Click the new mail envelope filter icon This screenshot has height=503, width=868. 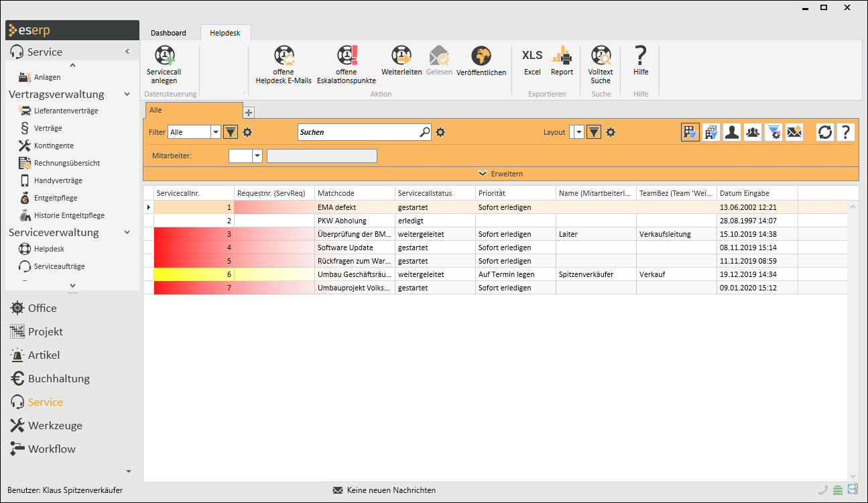click(x=794, y=132)
